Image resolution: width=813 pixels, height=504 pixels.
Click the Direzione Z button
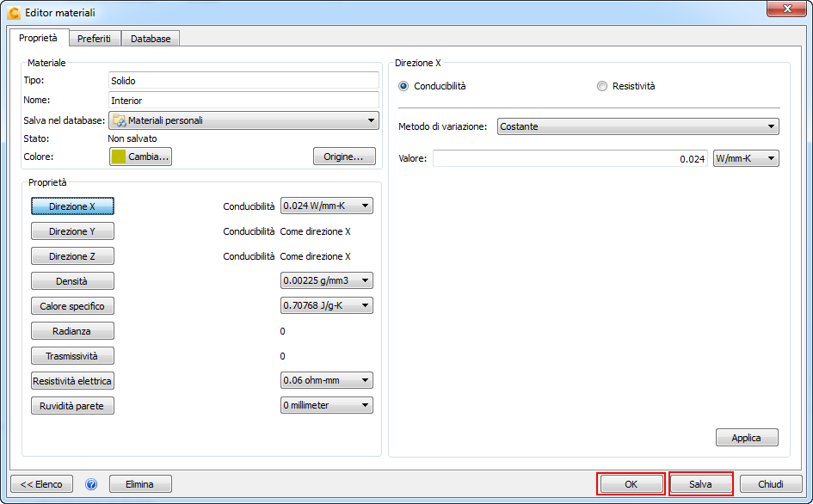pos(72,256)
